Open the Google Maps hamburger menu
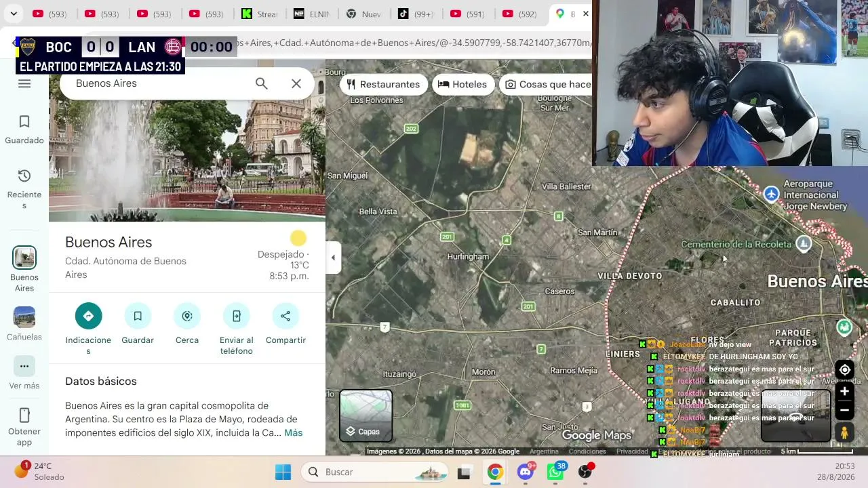This screenshot has height=488, width=868. 24,83
